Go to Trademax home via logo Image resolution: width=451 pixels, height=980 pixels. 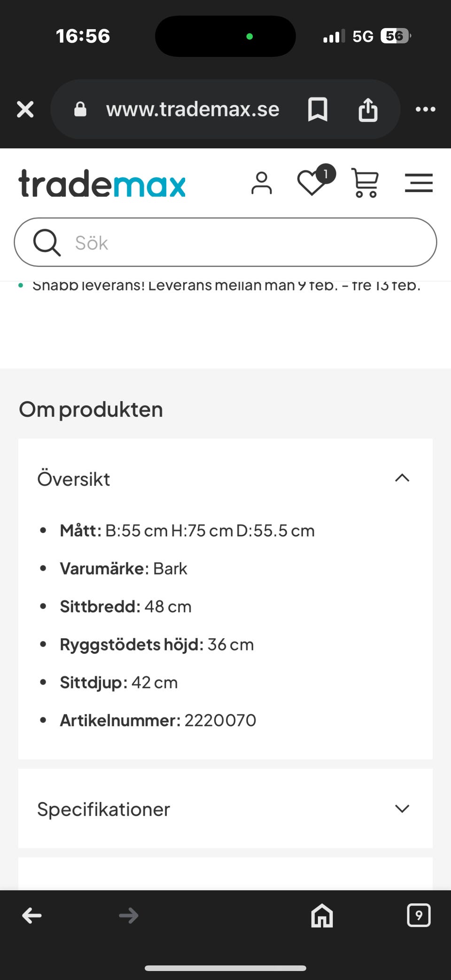click(102, 183)
